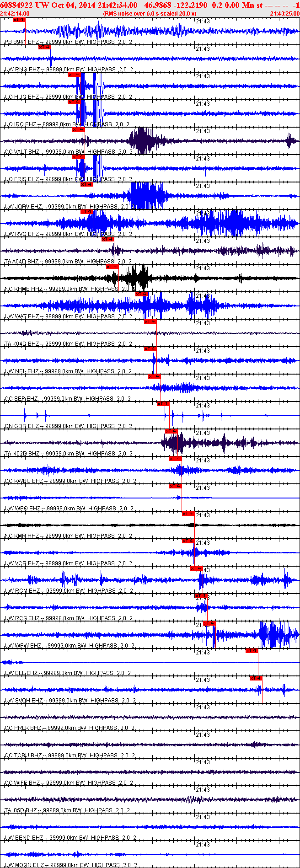Click the red pick flag on UW.WPW trace
The height and width of the screenshot is (868, 300).
pos(209,623)
